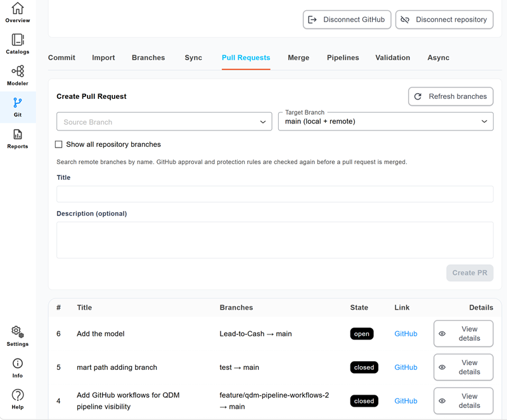The height and width of the screenshot is (420, 507).
Task: Click 'mart path adding branch' title
Action: (x=117, y=367)
